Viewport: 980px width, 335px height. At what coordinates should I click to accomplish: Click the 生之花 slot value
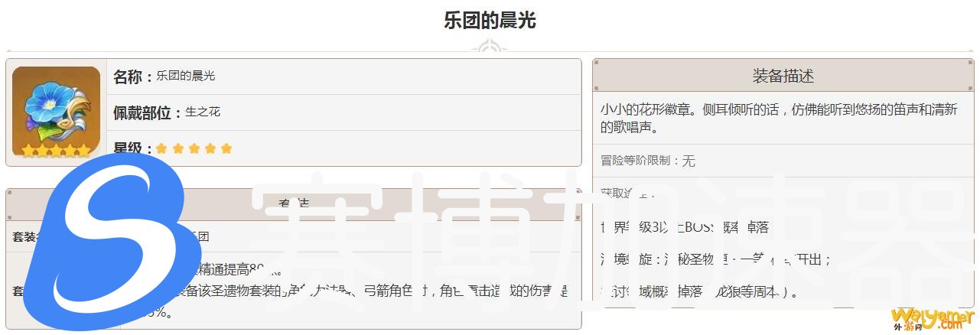203,112
